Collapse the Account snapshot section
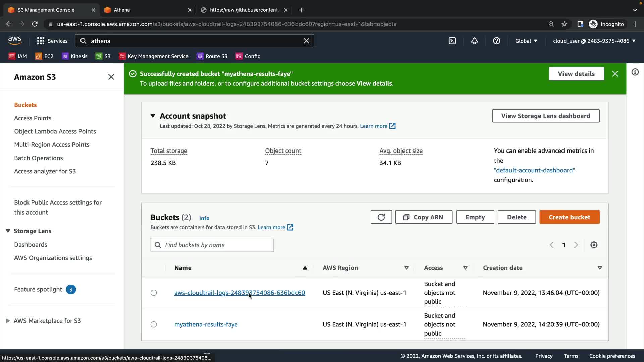Viewport: 644px width, 362px height. [x=153, y=116]
